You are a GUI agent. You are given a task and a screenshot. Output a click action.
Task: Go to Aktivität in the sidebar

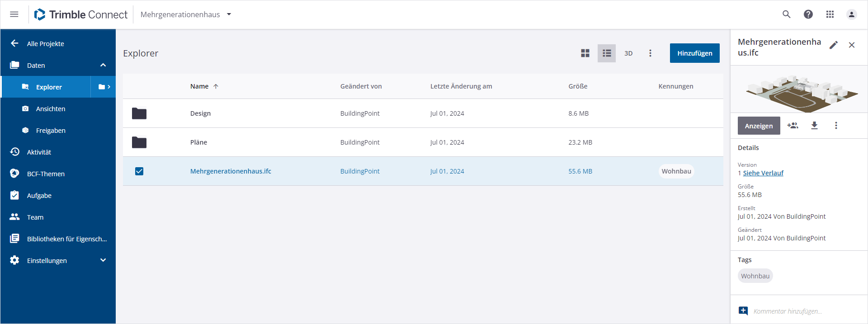pyautogui.click(x=39, y=152)
